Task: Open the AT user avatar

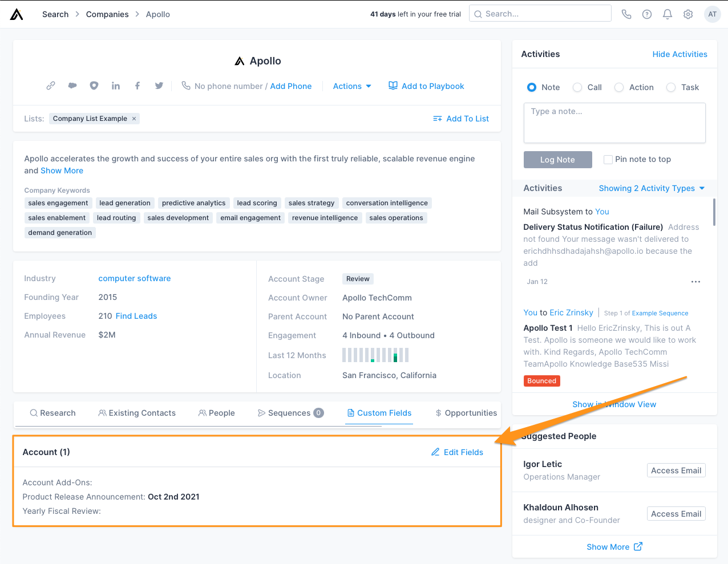Action: point(713,14)
